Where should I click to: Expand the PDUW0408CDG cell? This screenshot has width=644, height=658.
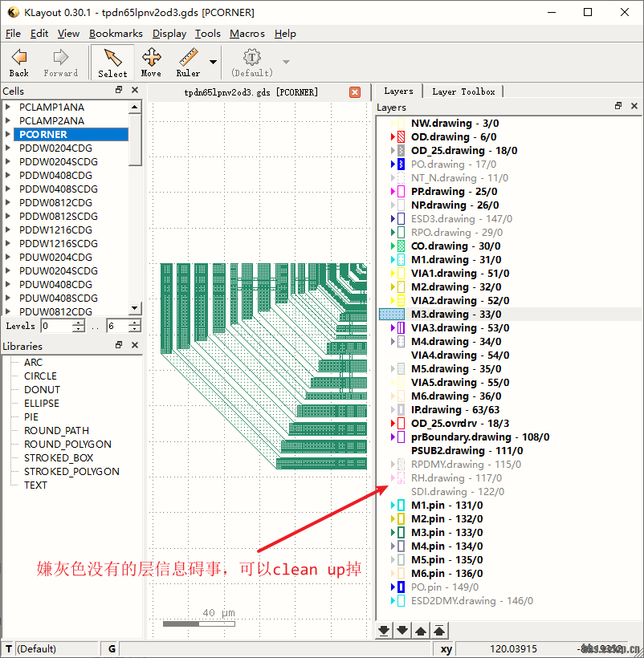[8, 285]
